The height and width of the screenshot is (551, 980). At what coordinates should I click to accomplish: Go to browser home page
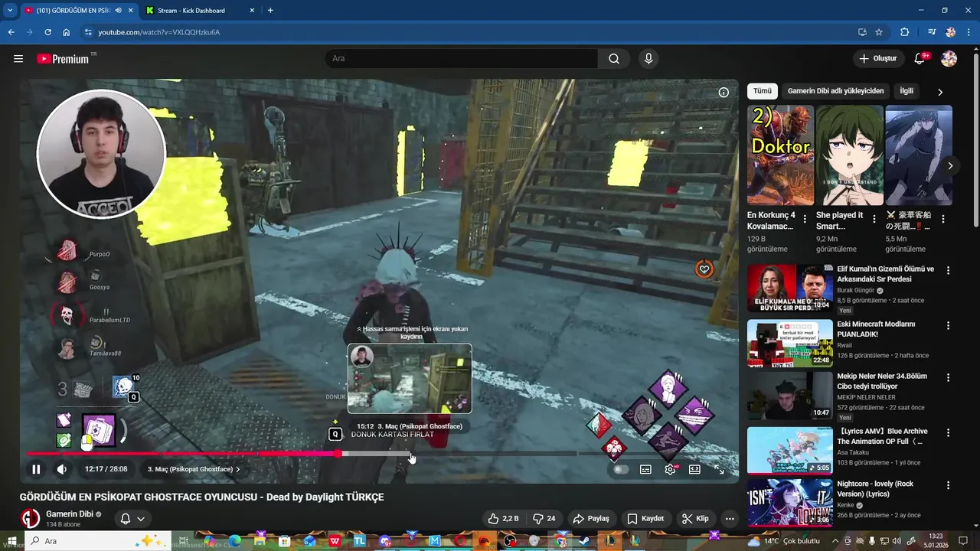click(67, 32)
